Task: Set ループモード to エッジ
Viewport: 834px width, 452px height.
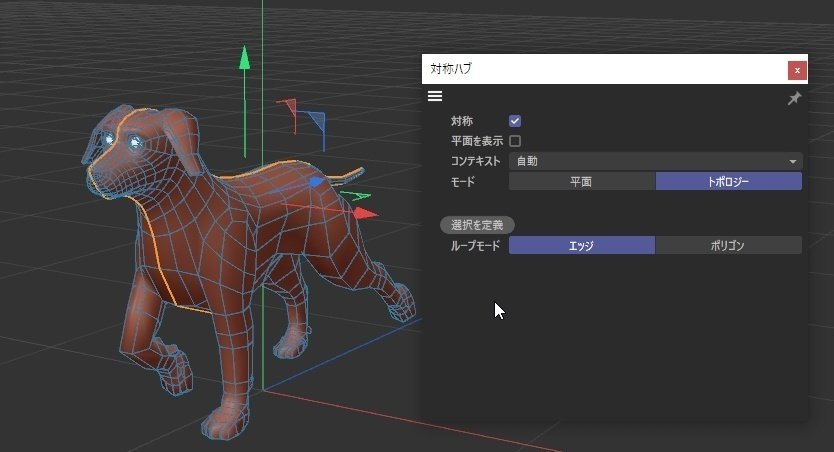Action: [582, 245]
